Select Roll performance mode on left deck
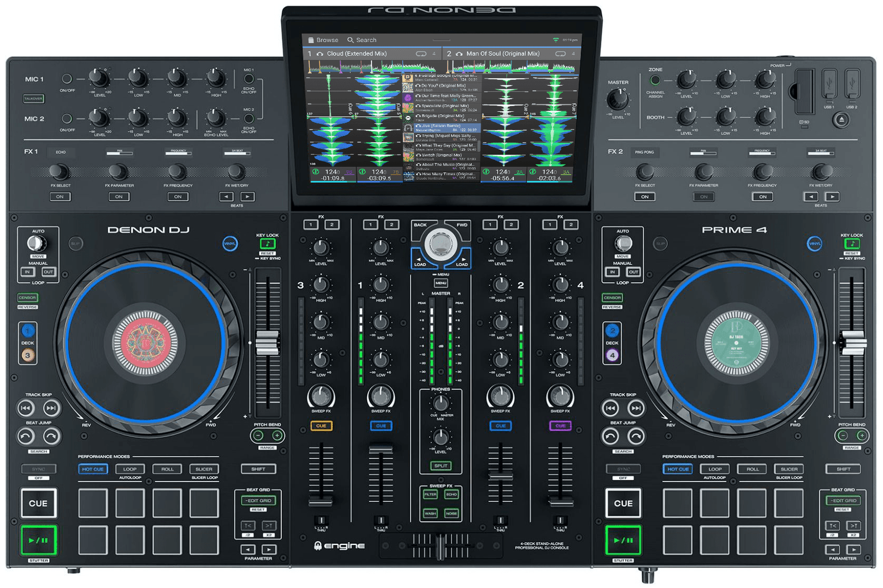The height and width of the screenshot is (588, 883). pos(167,469)
